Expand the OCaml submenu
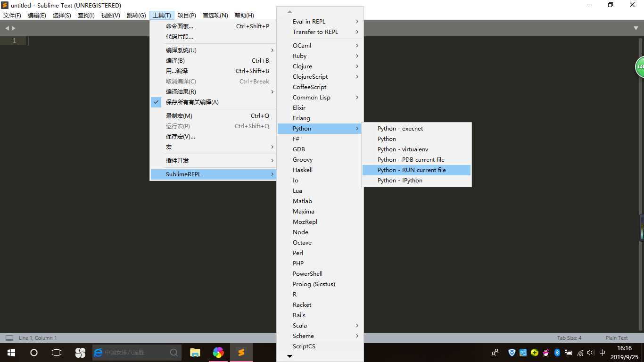This screenshot has width=644, height=362. 320,46
